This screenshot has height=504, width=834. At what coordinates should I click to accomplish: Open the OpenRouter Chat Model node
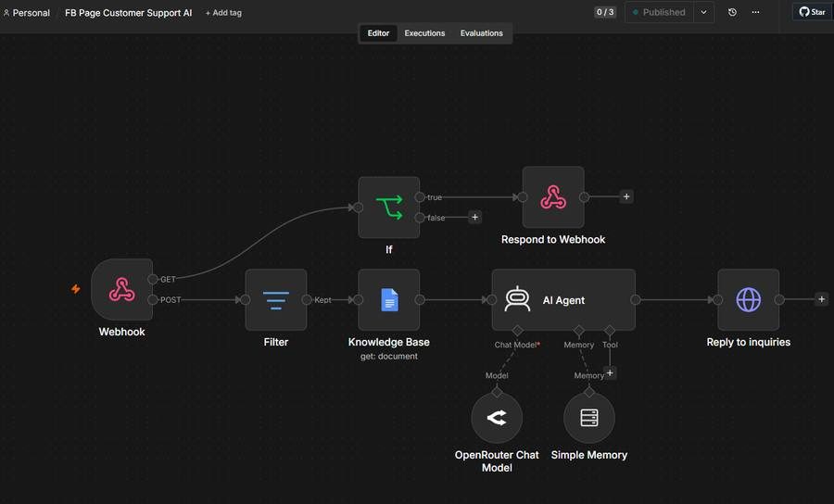[497, 418]
